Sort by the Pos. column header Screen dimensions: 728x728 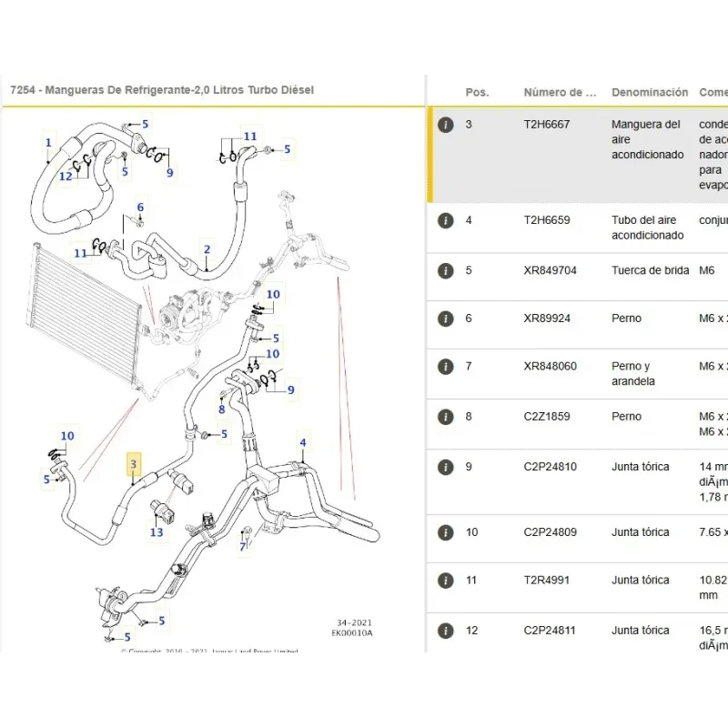477,92
